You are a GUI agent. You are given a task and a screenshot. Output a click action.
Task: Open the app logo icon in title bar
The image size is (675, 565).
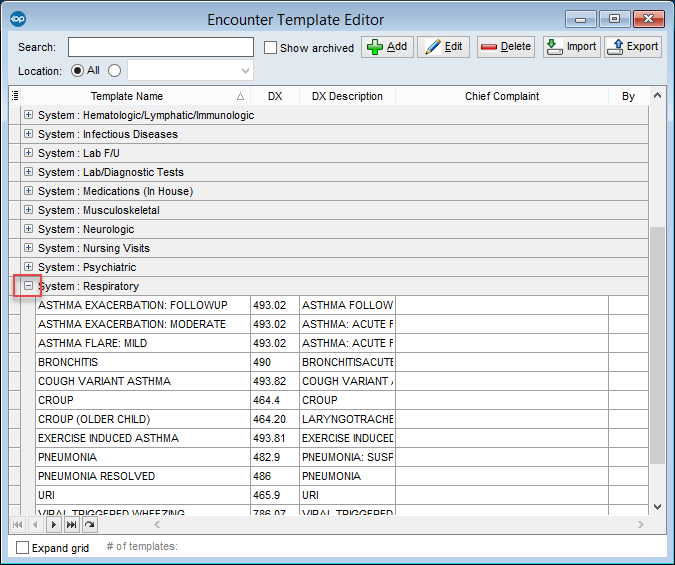tap(18, 19)
